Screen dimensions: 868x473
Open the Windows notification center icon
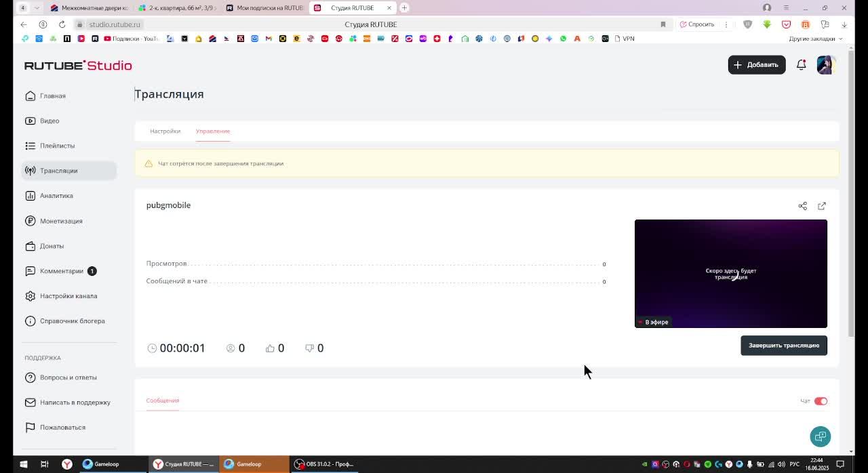[x=840, y=464]
